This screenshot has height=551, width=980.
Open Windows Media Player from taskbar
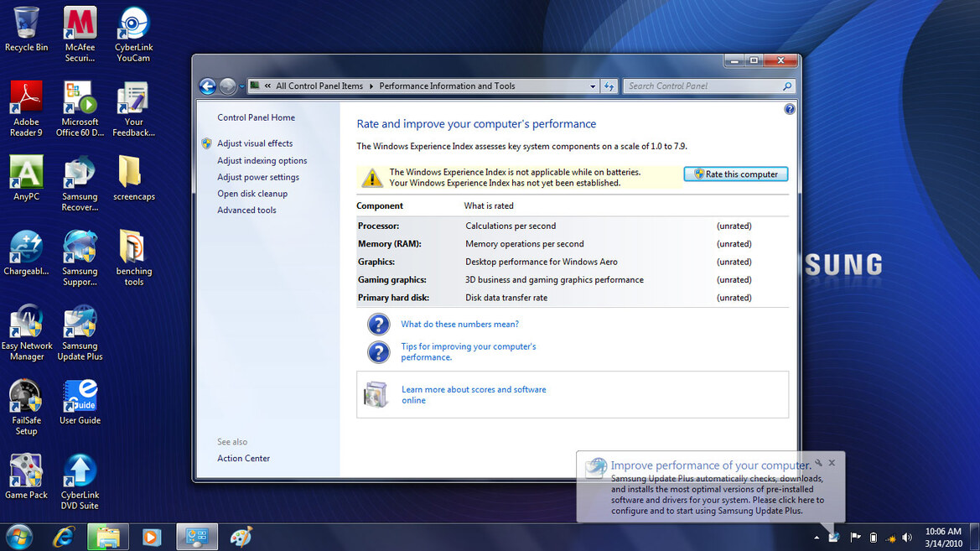[x=151, y=537]
